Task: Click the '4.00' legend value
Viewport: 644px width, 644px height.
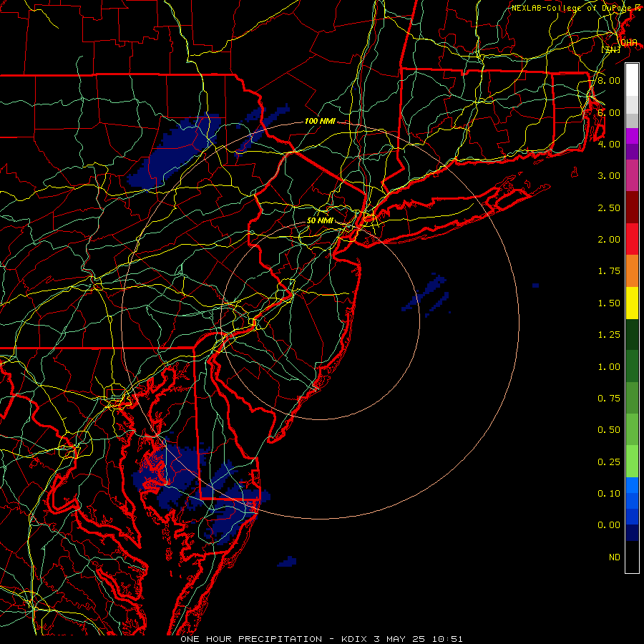Action: tap(609, 144)
